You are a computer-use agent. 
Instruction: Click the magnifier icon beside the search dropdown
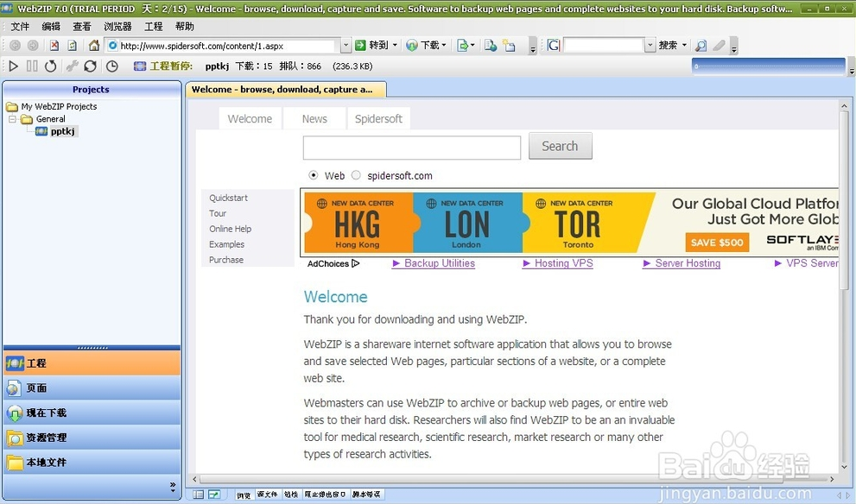pos(701,46)
